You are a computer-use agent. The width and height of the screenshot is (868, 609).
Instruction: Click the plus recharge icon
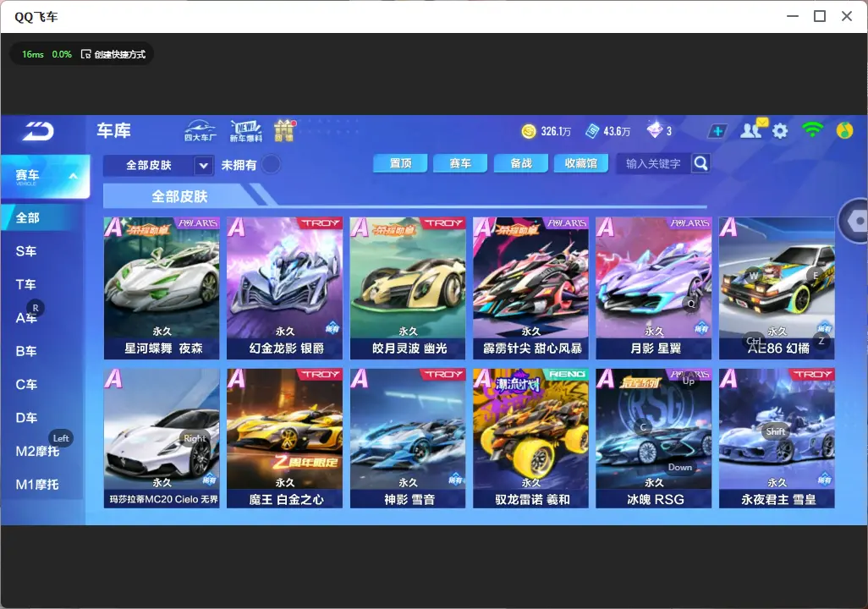click(717, 131)
